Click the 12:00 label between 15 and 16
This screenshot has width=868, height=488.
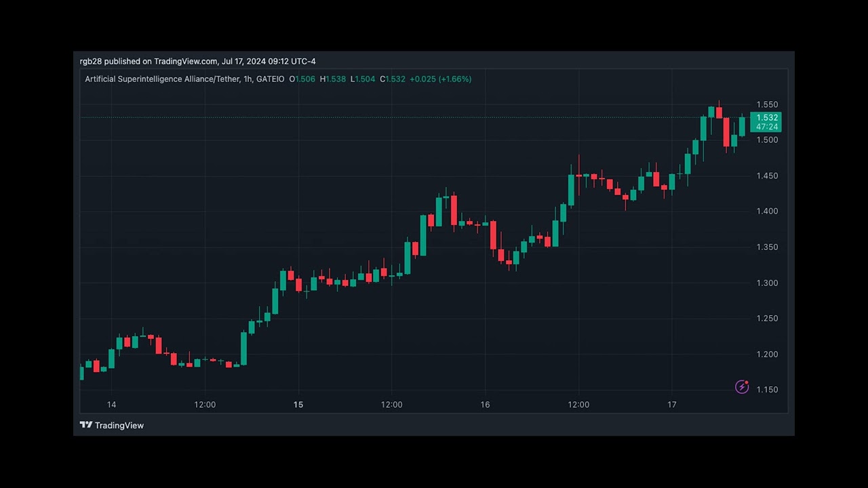coord(391,405)
